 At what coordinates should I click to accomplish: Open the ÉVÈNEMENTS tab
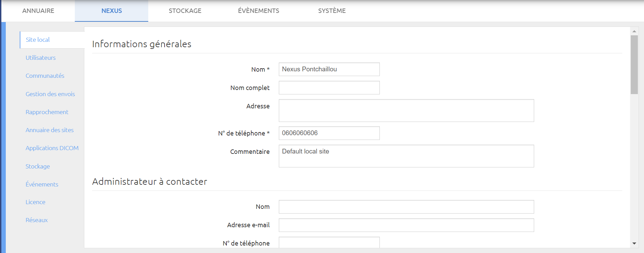pos(258,11)
